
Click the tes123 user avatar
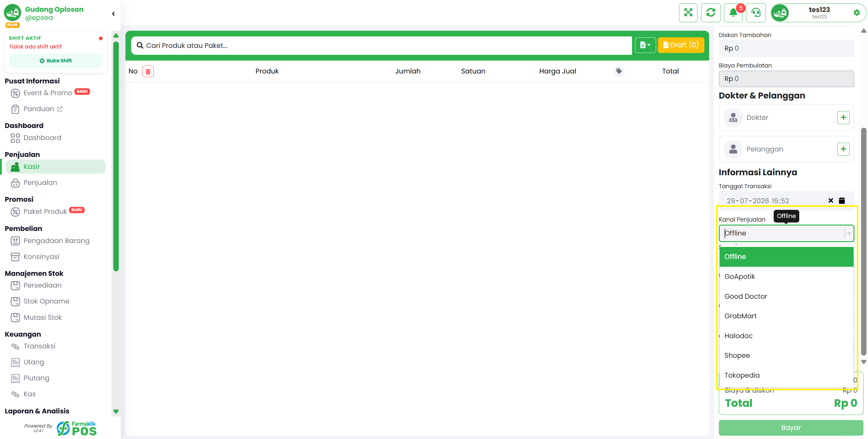tap(780, 13)
